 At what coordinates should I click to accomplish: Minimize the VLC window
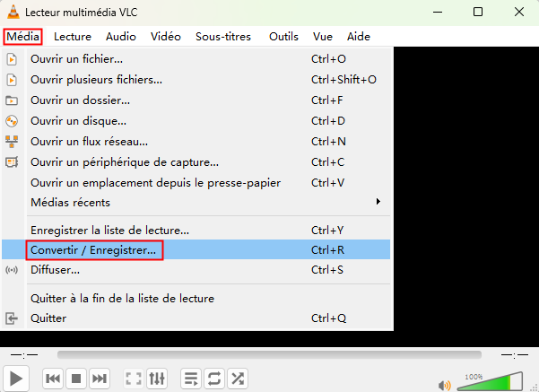coord(438,12)
